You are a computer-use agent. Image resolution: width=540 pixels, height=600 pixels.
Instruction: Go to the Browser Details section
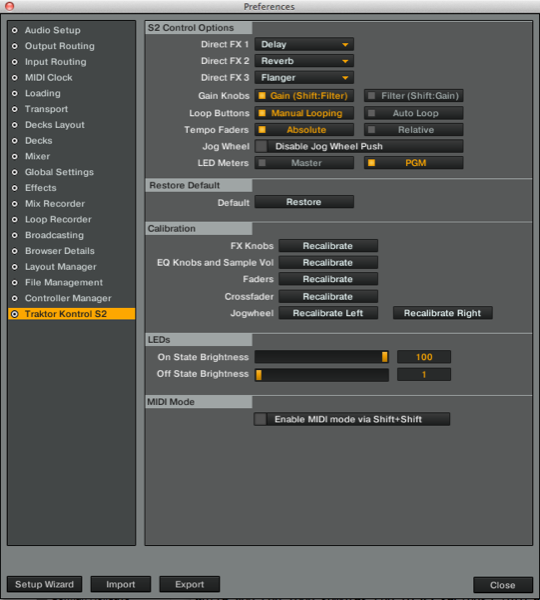(x=60, y=251)
